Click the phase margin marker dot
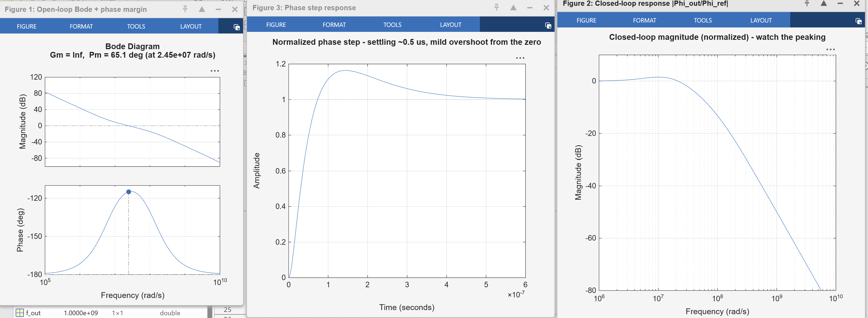Screen dimensions: 868x318 click(128, 192)
